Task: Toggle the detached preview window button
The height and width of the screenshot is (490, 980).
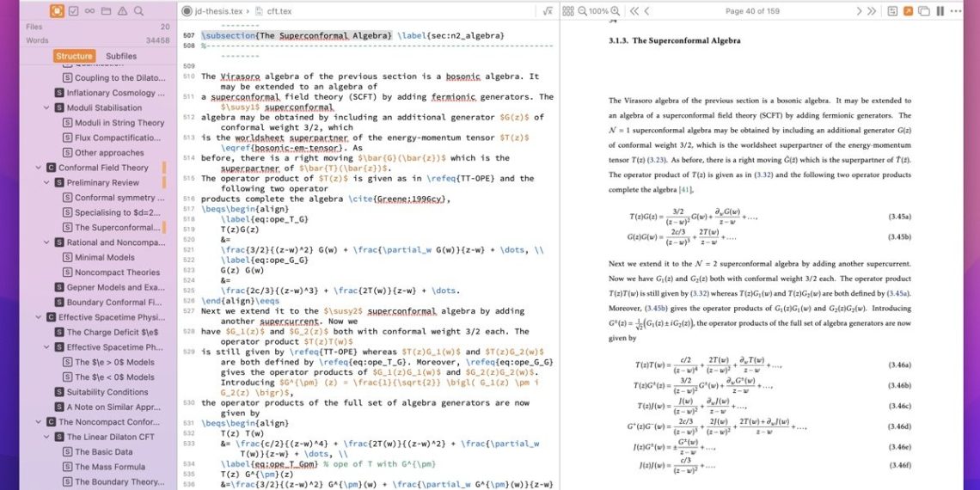Action: coord(924,11)
